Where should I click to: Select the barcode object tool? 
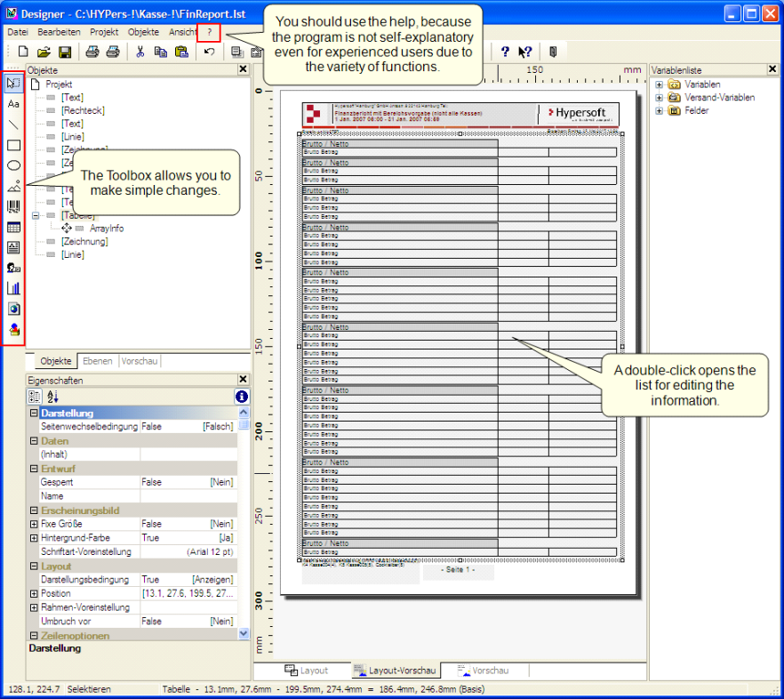tap(13, 206)
